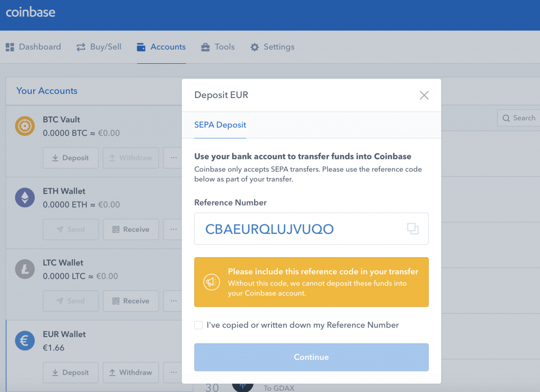Image resolution: width=540 pixels, height=392 pixels.
Task: Click Send under ETH Wallet
Action: (71, 230)
